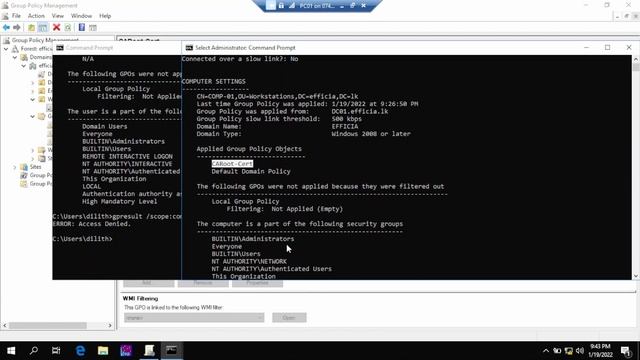Switch to Command Prompt taskbar icon

click(171, 351)
